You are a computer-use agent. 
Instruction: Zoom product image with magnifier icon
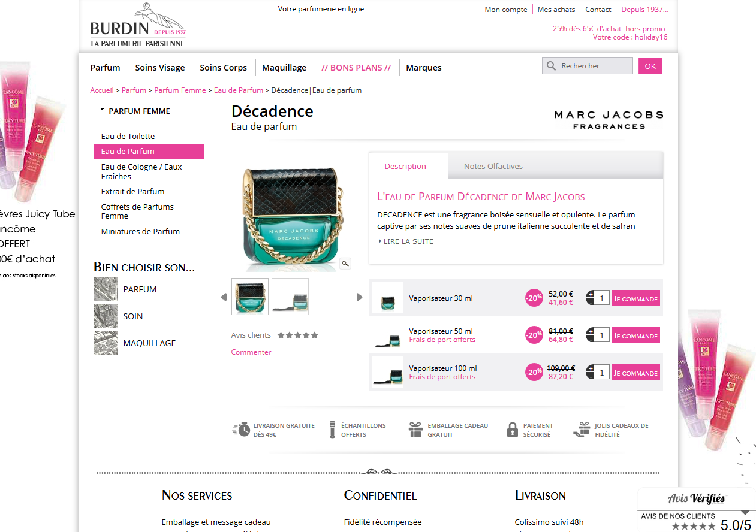(345, 263)
